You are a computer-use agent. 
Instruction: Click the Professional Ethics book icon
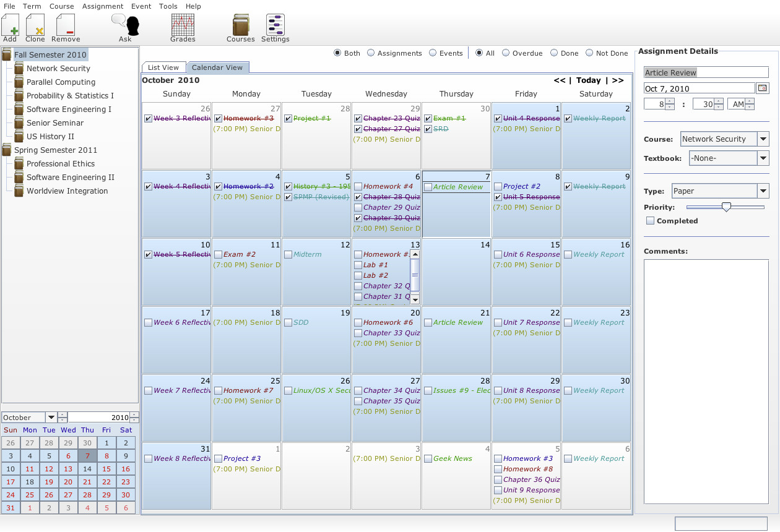(19, 164)
